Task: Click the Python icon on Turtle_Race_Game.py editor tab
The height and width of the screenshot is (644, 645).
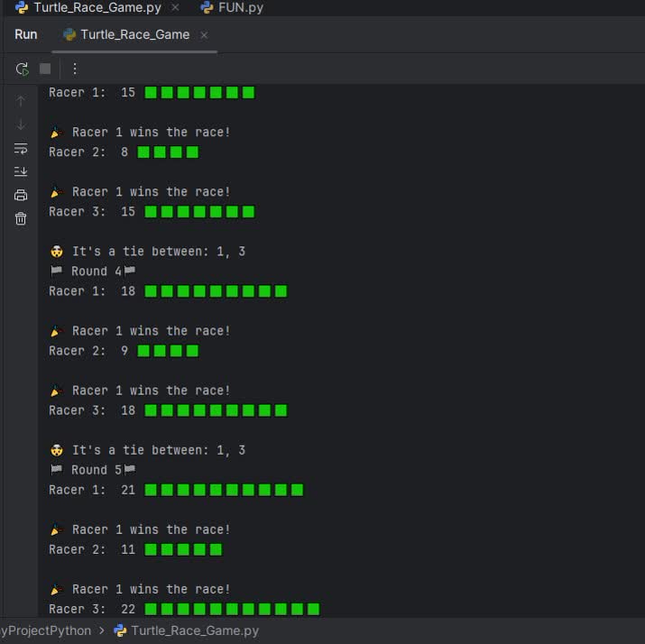Action: pyautogui.click(x=22, y=7)
